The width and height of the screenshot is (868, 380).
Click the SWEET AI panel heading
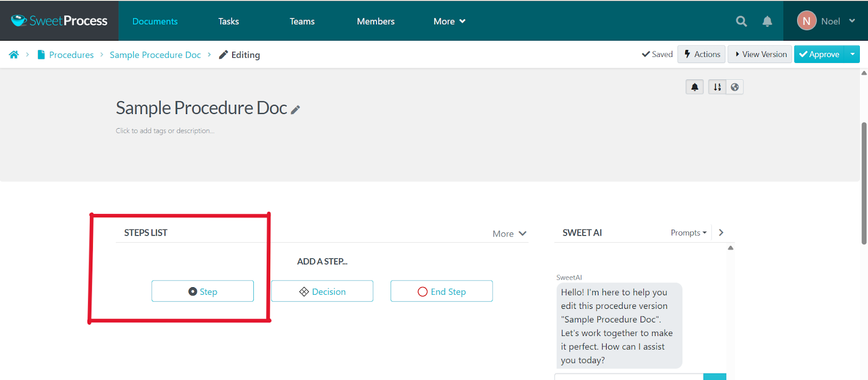(582, 232)
